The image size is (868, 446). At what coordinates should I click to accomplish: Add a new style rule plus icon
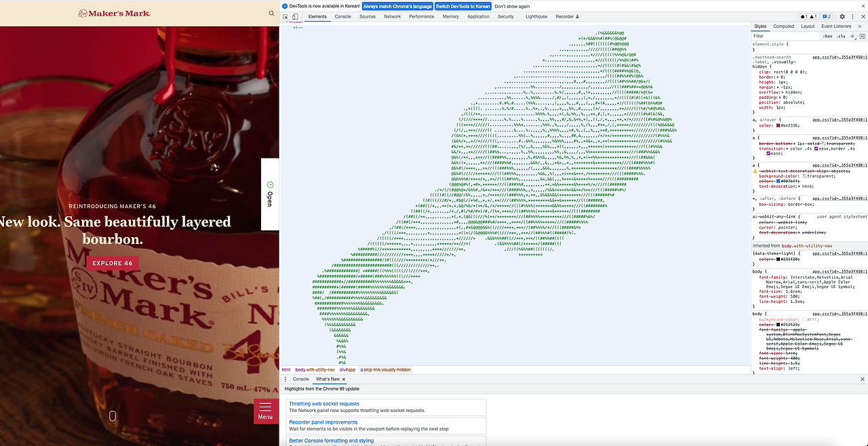coord(852,36)
